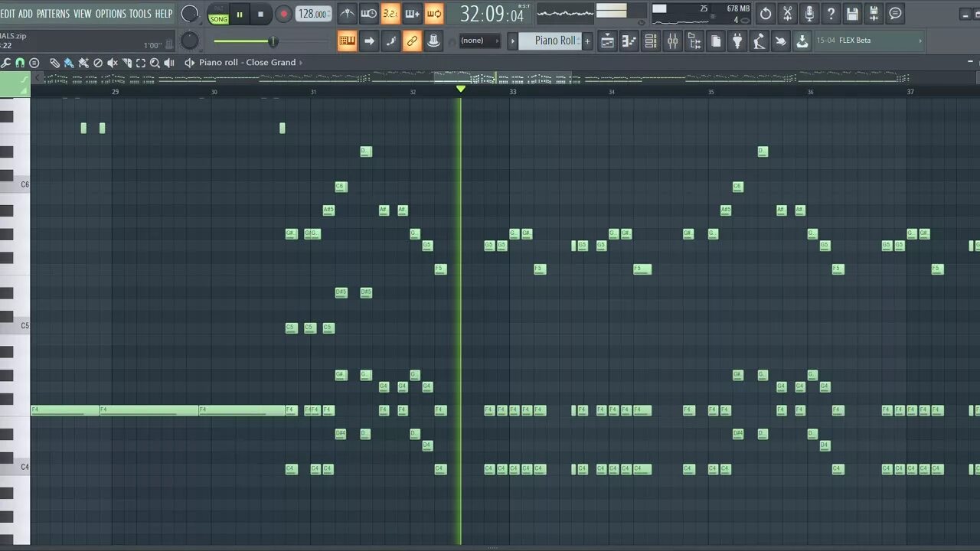Select the Mute speaker tool

(113, 63)
